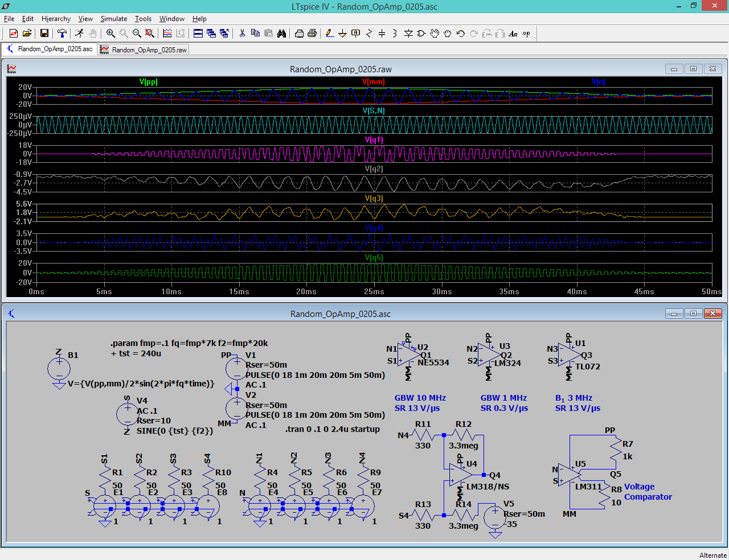Click the V(mm) trace label
The image size is (729, 560).
pos(374,82)
